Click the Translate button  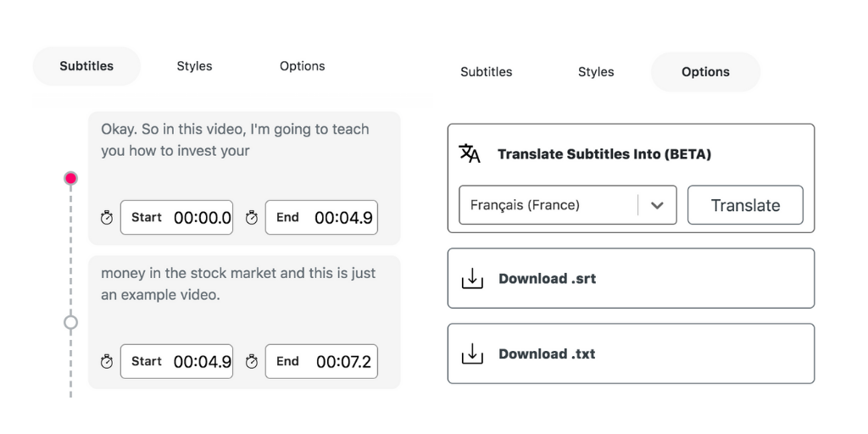746,205
